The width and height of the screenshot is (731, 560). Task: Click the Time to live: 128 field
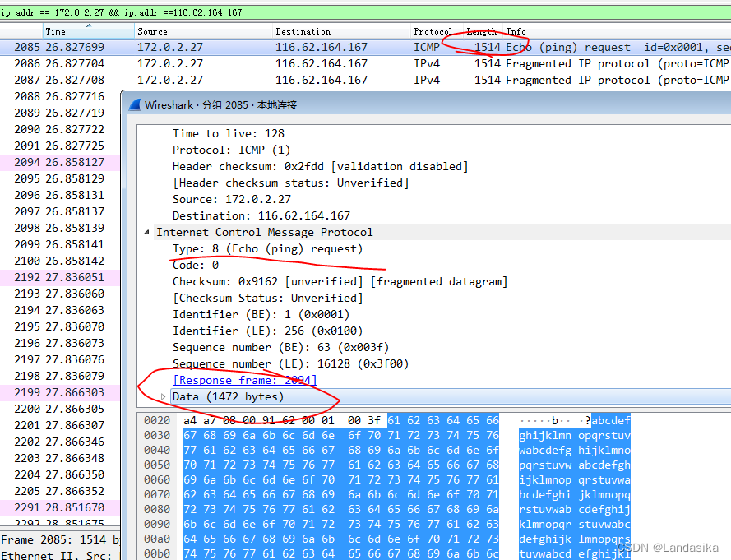(229, 134)
